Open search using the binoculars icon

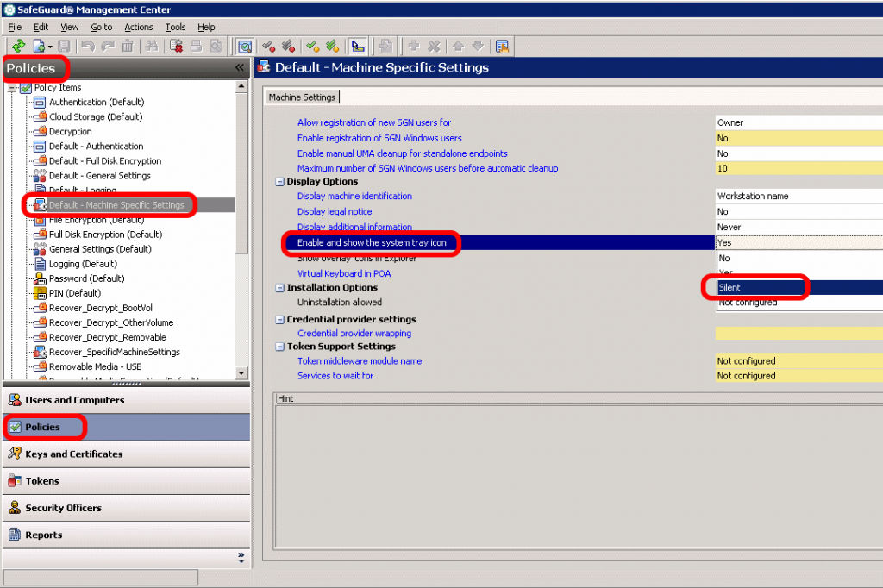152,46
